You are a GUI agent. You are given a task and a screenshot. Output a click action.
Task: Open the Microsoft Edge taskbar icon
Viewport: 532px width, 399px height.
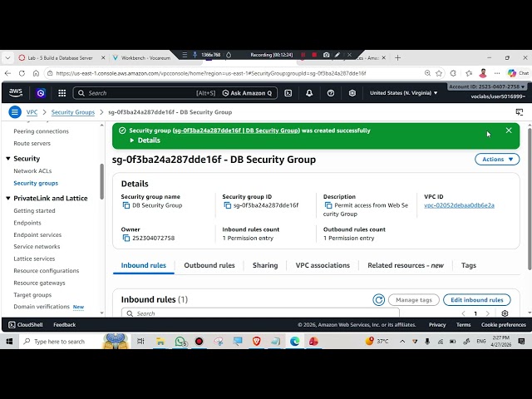pos(294,341)
